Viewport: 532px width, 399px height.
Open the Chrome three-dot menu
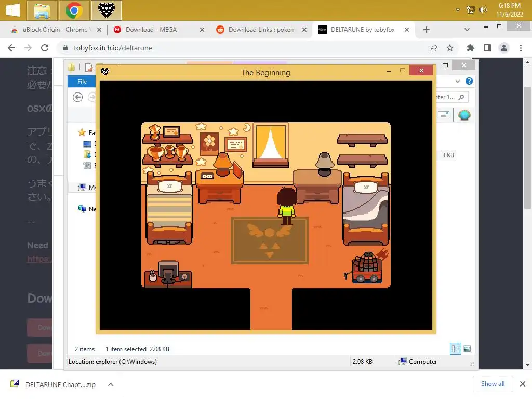tap(521, 48)
